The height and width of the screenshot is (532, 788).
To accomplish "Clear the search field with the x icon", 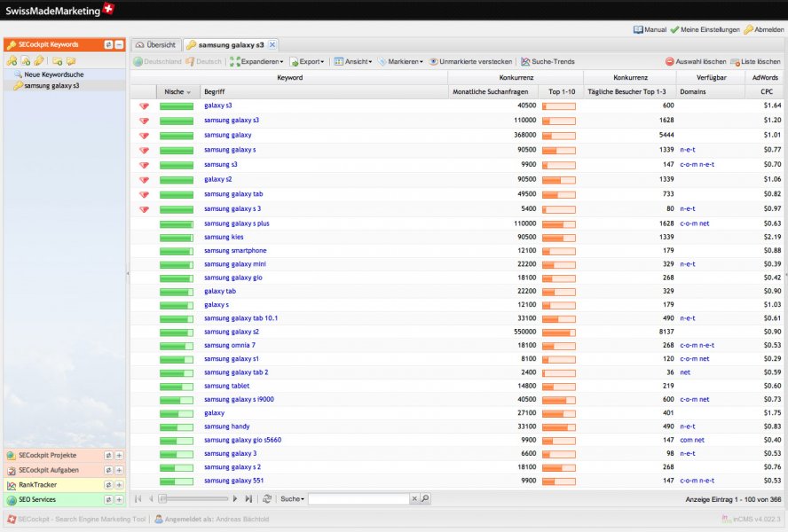I will coord(414,499).
